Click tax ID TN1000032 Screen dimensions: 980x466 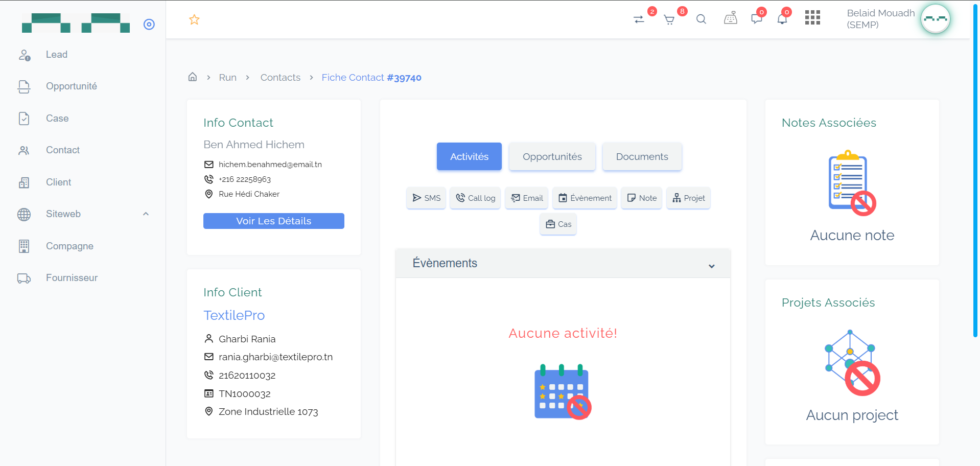(245, 394)
